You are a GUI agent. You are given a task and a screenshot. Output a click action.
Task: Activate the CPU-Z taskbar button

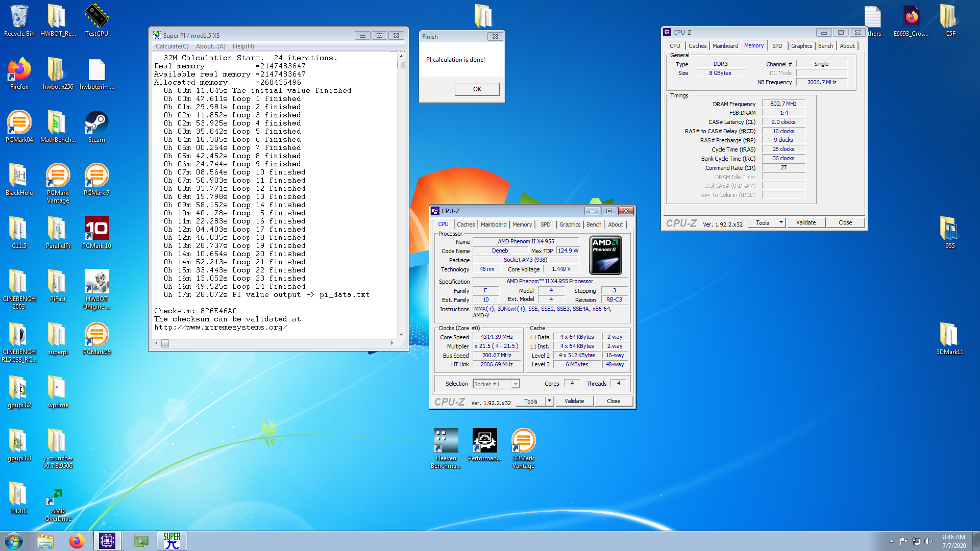[x=108, y=541]
